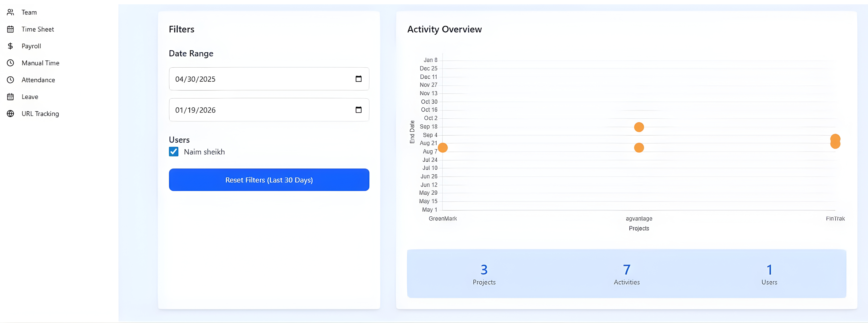Select the Leave calendar icon

(x=10, y=97)
